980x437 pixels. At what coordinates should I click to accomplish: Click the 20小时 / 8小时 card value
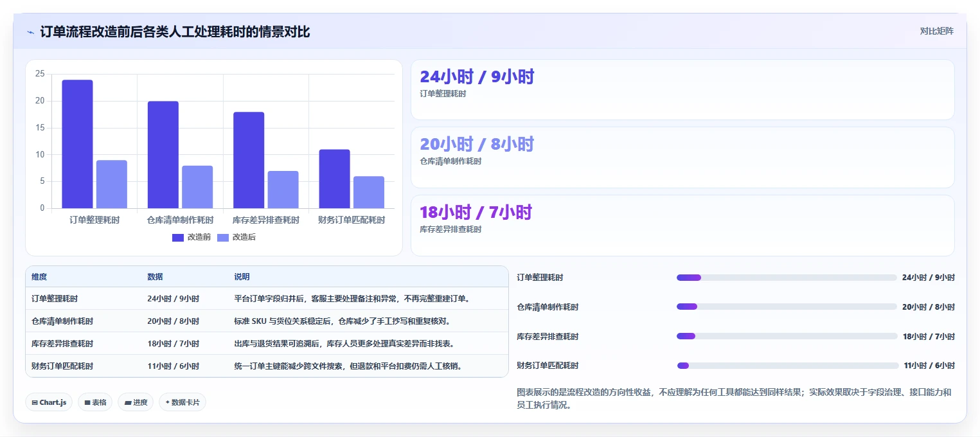(477, 144)
